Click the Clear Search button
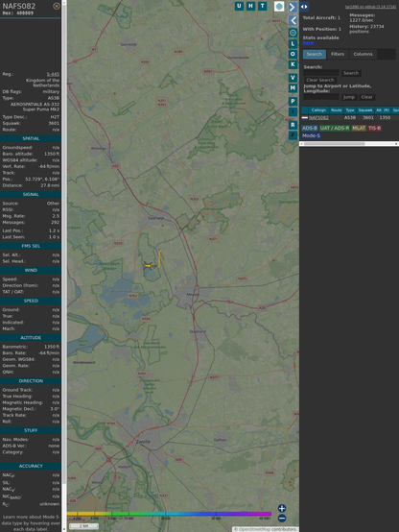 pos(320,80)
